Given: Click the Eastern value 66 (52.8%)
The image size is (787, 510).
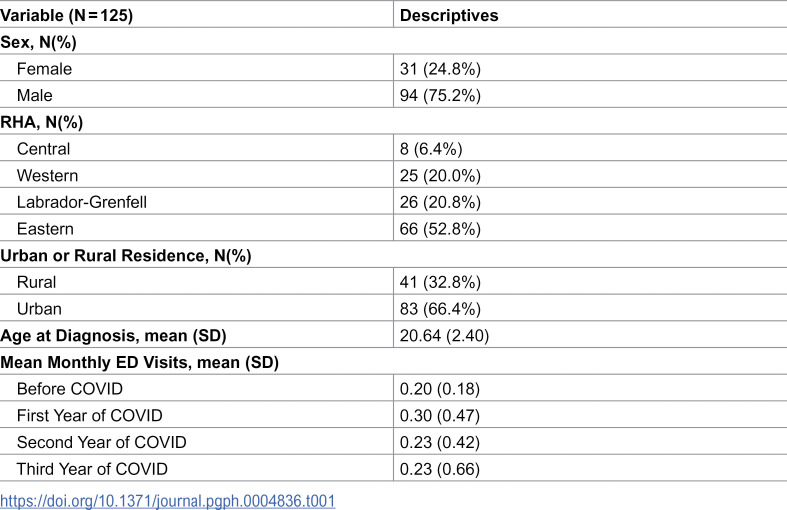Looking at the screenshot, I should coord(440,228).
